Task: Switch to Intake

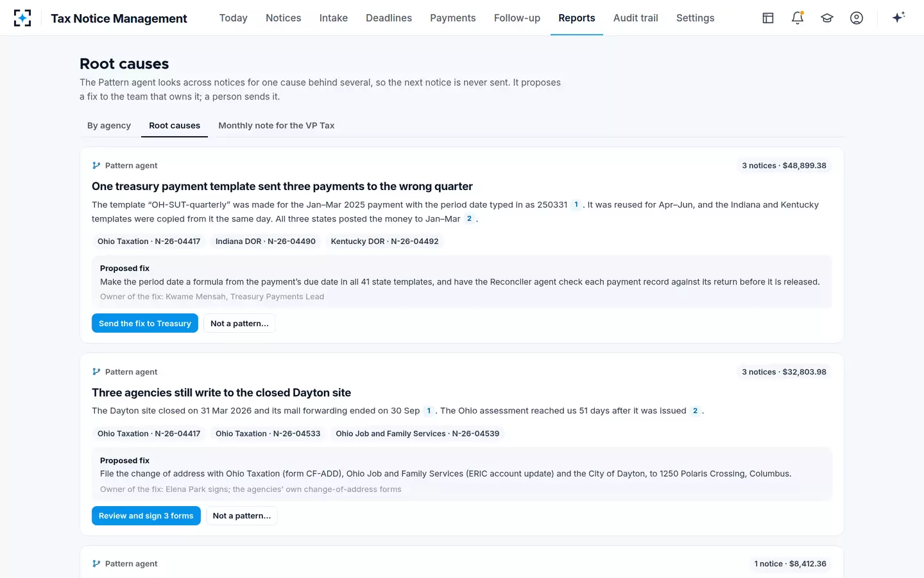Action: [334, 18]
